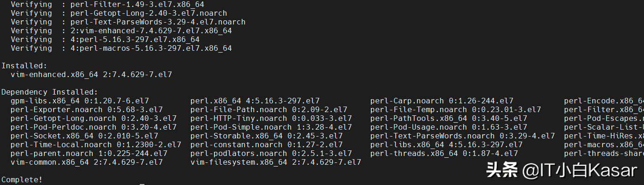644x185 pixels.
Task: Click the perl-Storable.x86_64 package entry
Action: point(266,136)
